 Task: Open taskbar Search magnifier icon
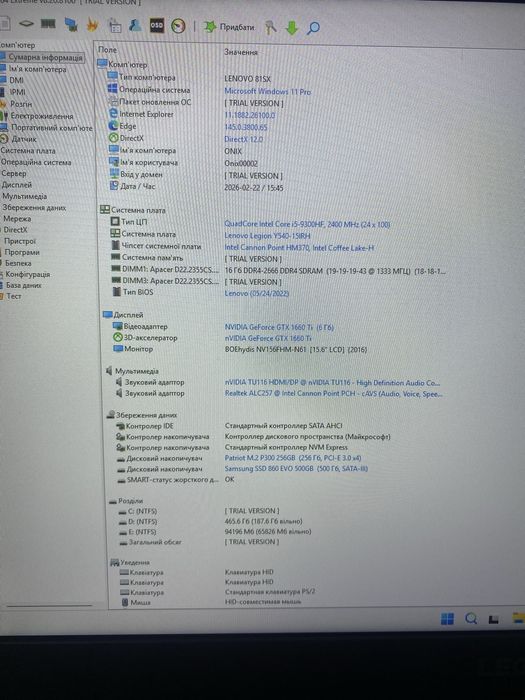coord(471,619)
